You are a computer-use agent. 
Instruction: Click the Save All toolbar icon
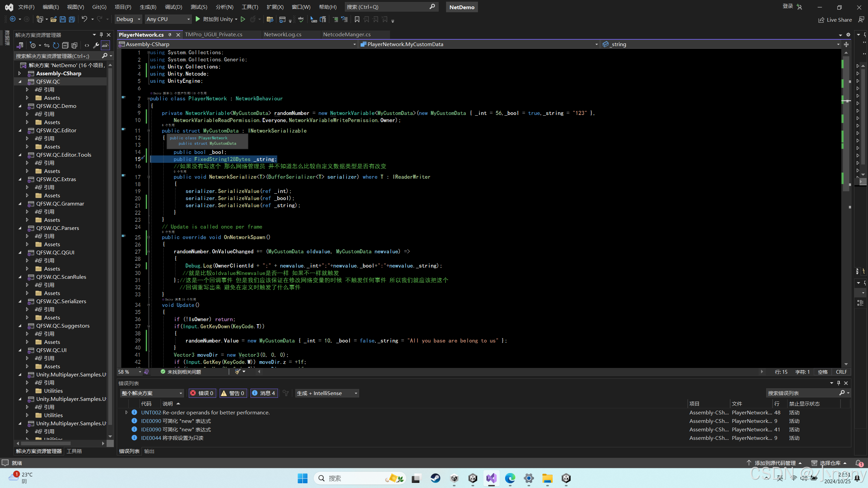click(x=72, y=19)
